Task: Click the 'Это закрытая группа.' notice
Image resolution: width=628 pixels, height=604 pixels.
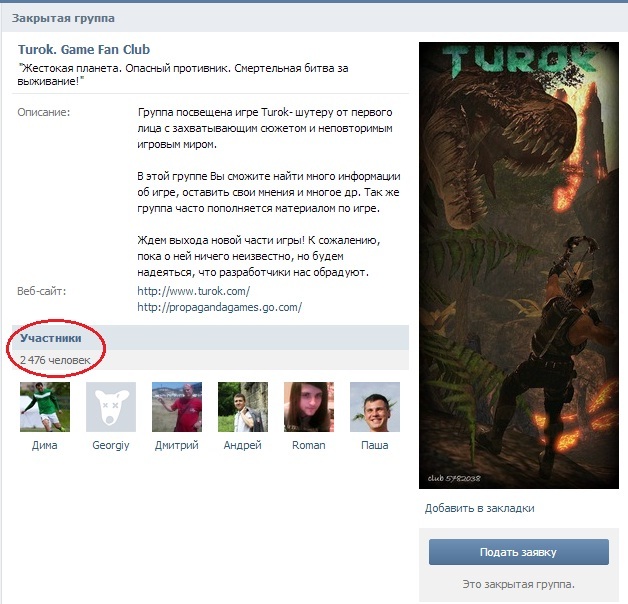Action: [518, 584]
